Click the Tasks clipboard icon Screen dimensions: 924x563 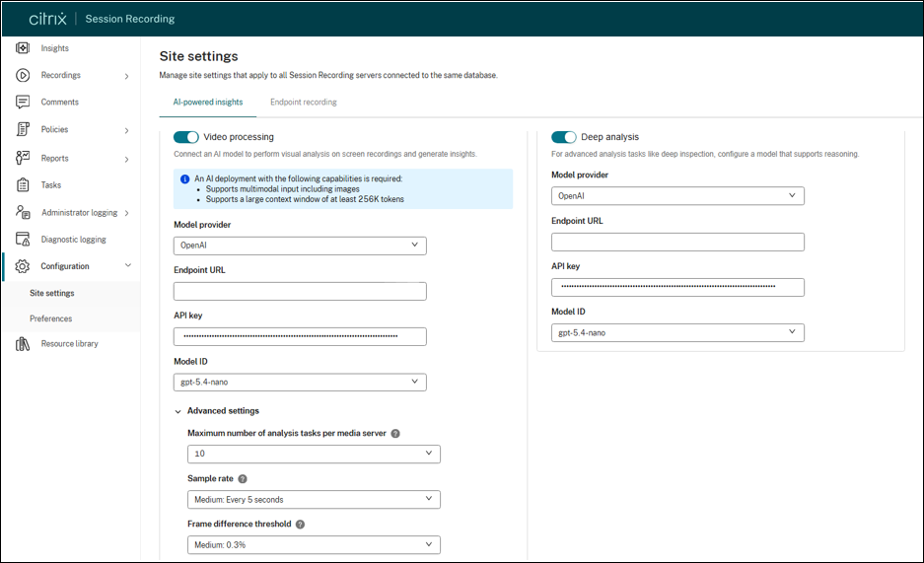pos(23,185)
